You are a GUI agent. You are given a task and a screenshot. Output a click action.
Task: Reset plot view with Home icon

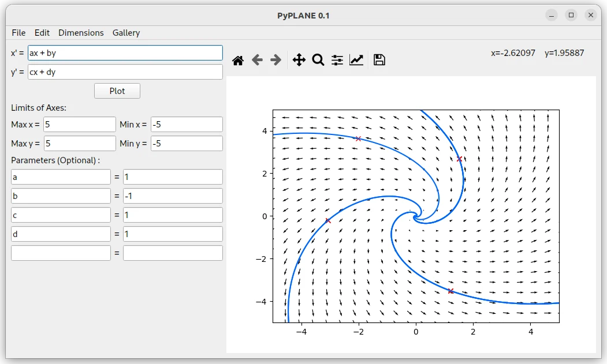(238, 61)
